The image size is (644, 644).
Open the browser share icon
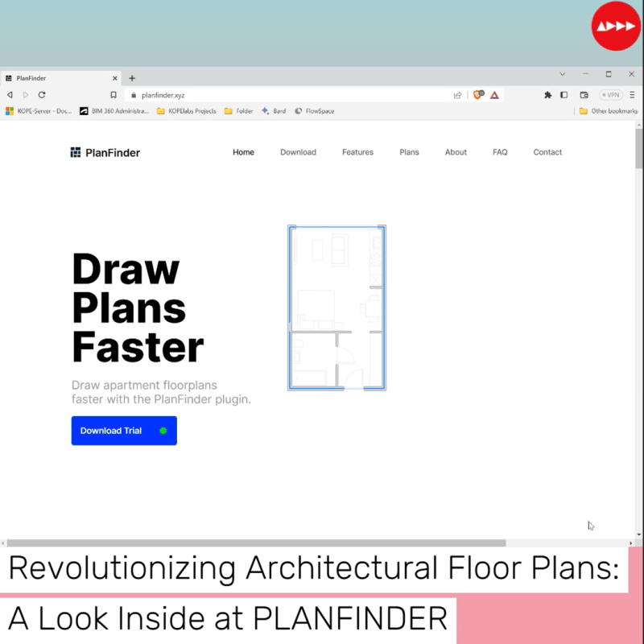coord(457,94)
